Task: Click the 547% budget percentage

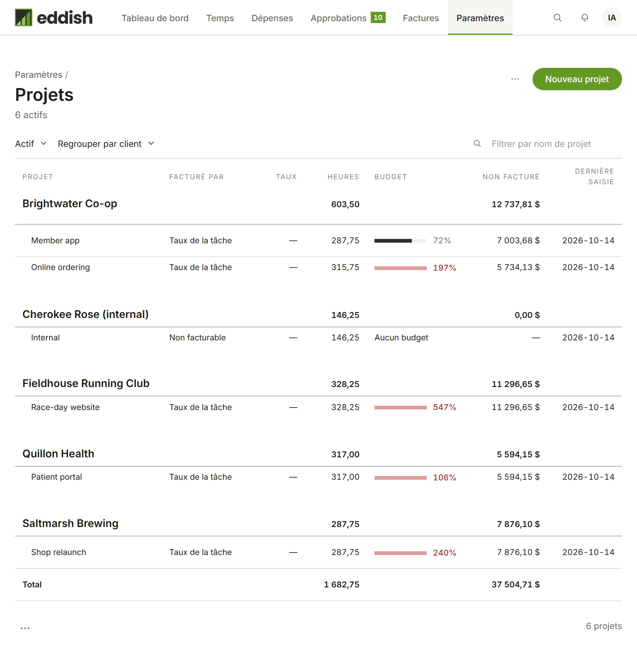Action: [444, 407]
